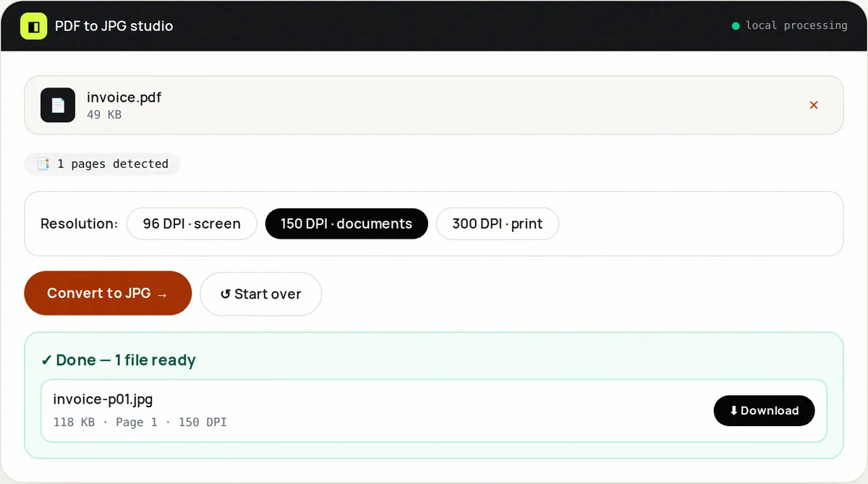This screenshot has height=484, width=868.
Task: Click the "local processing" status text
Action: tap(796, 25)
